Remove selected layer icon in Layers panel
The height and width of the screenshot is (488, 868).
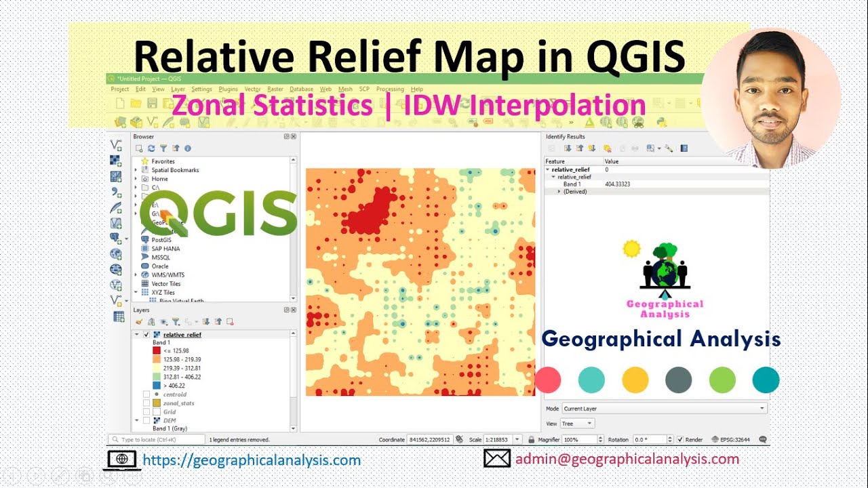[x=230, y=322]
